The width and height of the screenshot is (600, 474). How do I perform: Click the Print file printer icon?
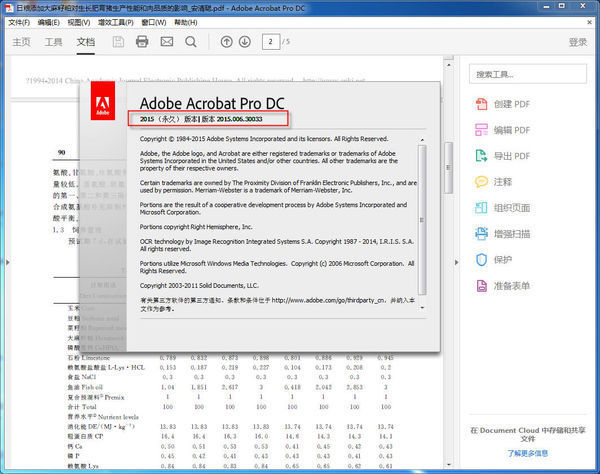142,41
